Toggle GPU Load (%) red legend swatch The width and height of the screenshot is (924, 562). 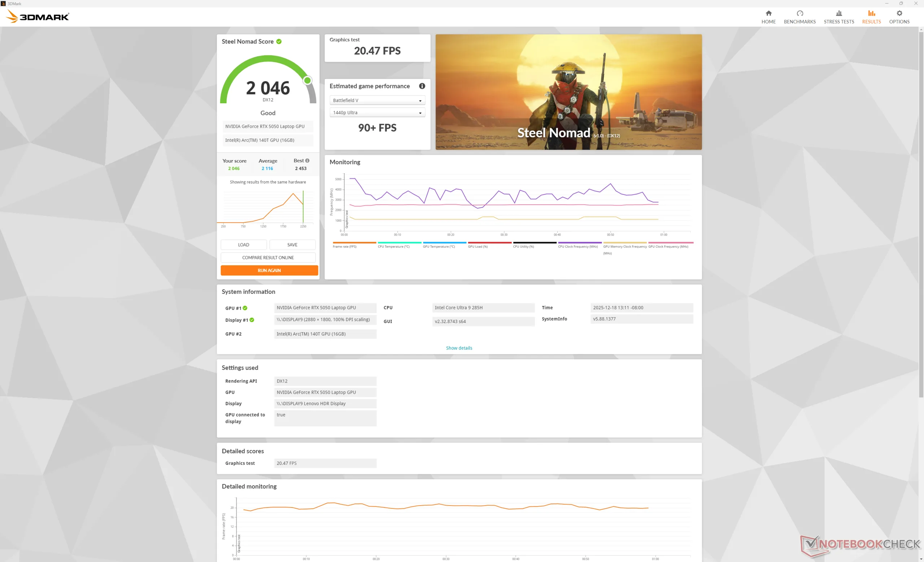pyautogui.click(x=489, y=243)
